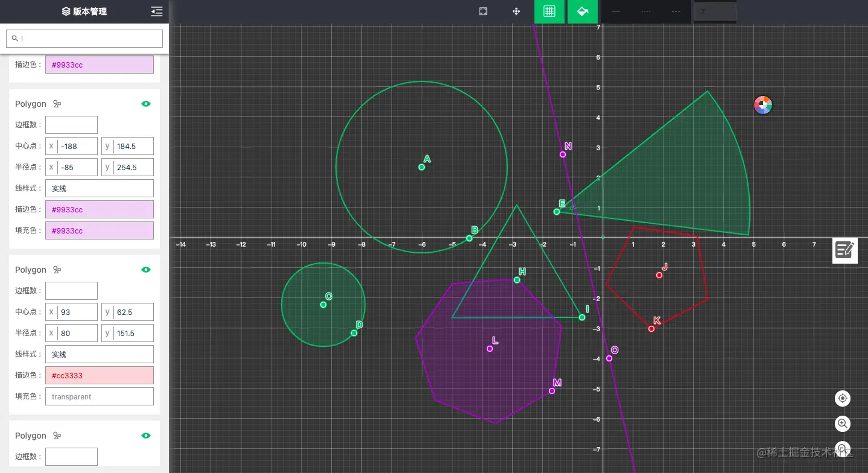Click shape icon beside Polygon with center -188
The height and width of the screenshot is (473, 868).
[x=57, y=104]
